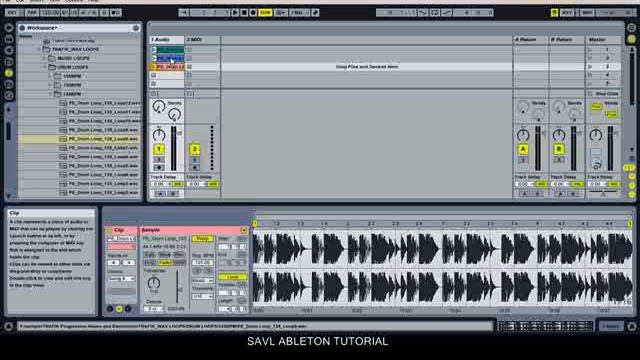
Task: Click the Master pan knob
Action: 595,134
